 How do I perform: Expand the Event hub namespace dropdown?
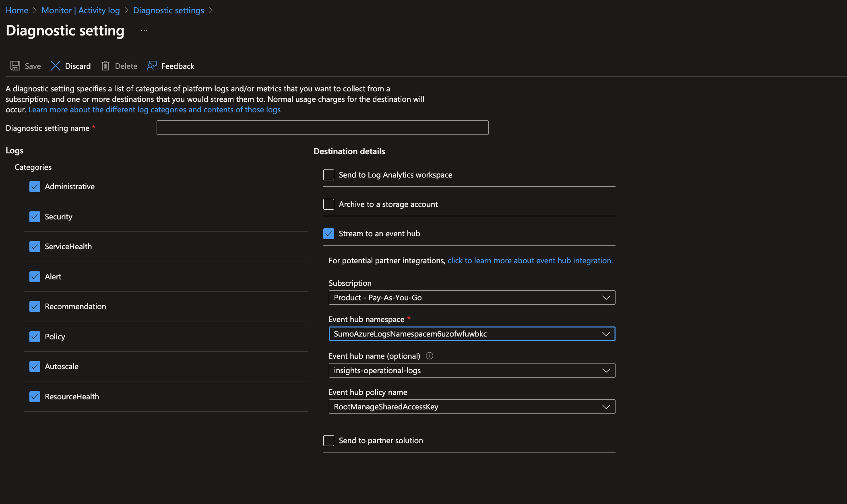click(x=472, y=334)
